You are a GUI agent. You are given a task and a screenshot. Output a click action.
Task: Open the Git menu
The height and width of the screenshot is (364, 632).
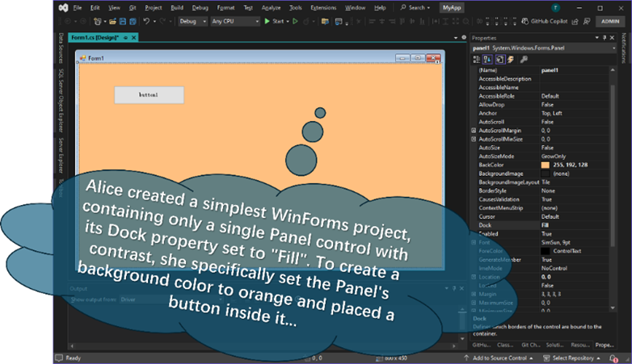click(x=133, y=7)
